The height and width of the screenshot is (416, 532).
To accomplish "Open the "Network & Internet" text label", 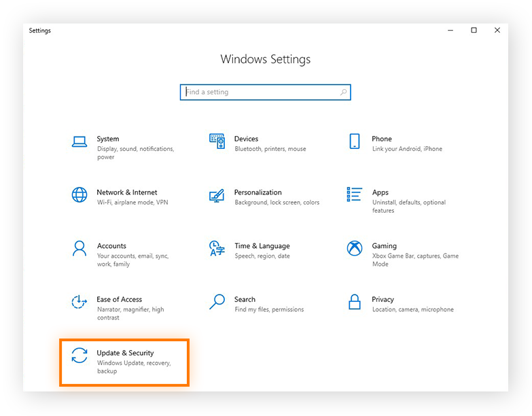I will point(126,192).
